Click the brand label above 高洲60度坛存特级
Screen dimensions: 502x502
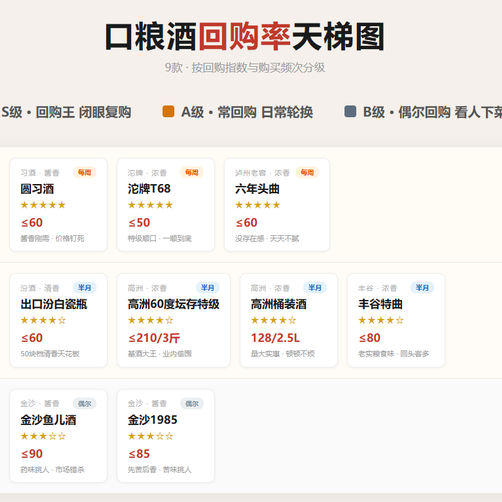pyautogui.click(x=147, y=288)
